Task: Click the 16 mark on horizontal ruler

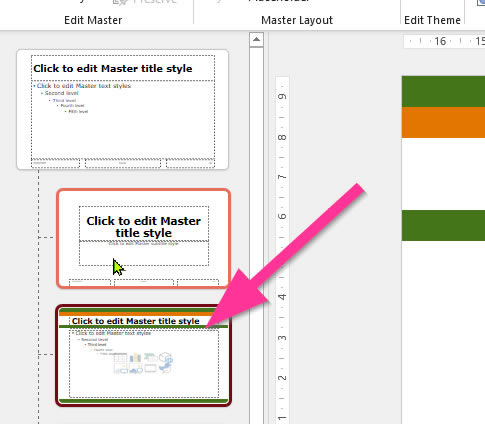Action: point(440,41)
